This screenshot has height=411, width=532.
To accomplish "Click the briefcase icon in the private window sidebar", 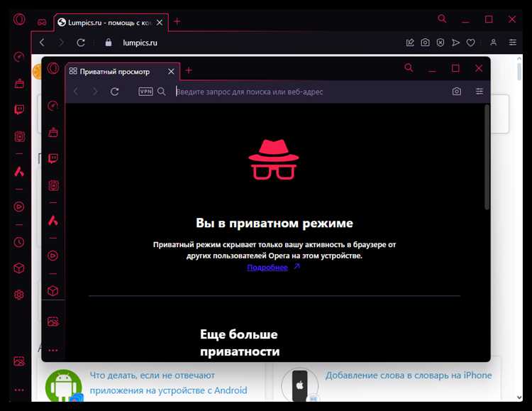I will point(53,132).
